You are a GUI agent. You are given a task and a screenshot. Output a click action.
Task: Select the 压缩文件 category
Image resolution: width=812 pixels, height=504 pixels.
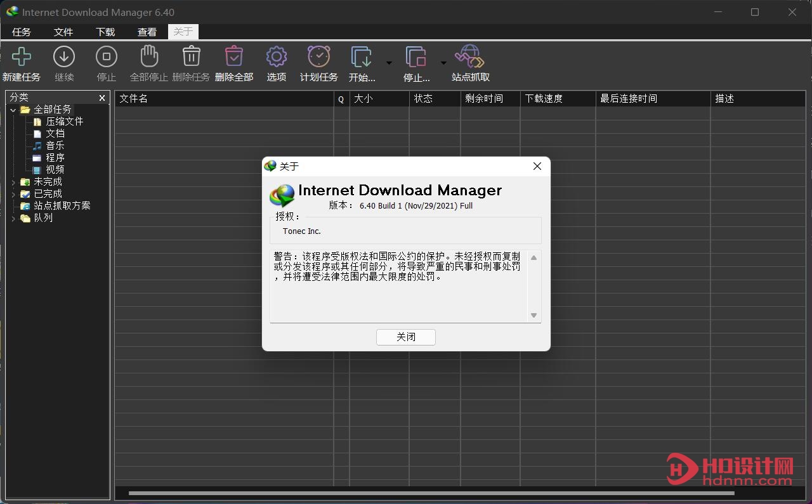pyautogui.click(x=64, y=122)
